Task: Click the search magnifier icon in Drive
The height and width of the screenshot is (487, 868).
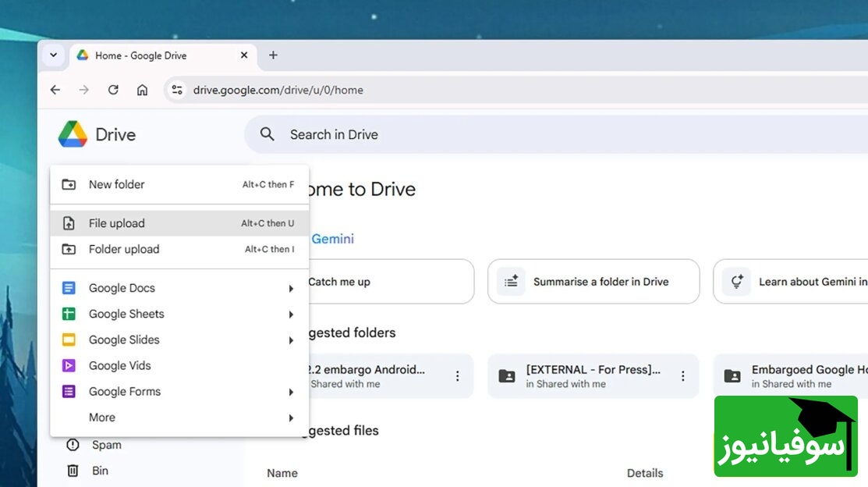Action: [x=267, y=134]
